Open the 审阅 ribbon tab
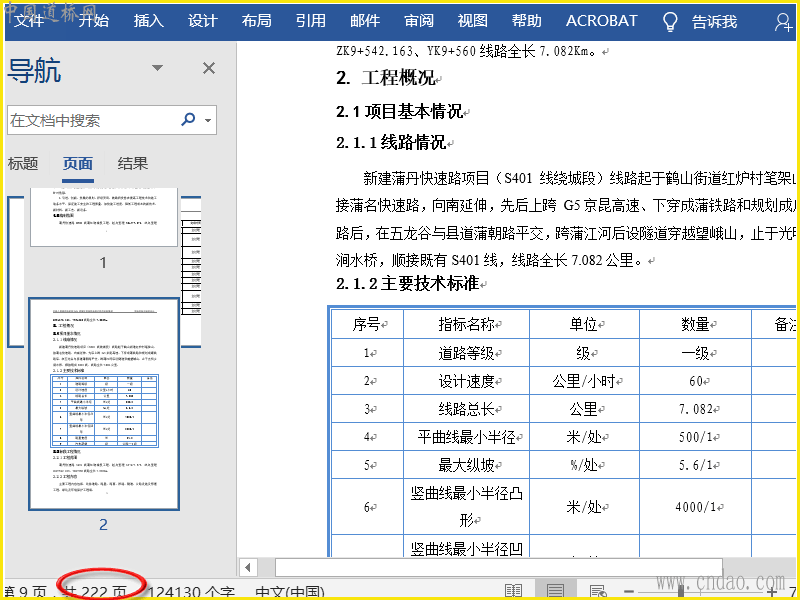 418,21
